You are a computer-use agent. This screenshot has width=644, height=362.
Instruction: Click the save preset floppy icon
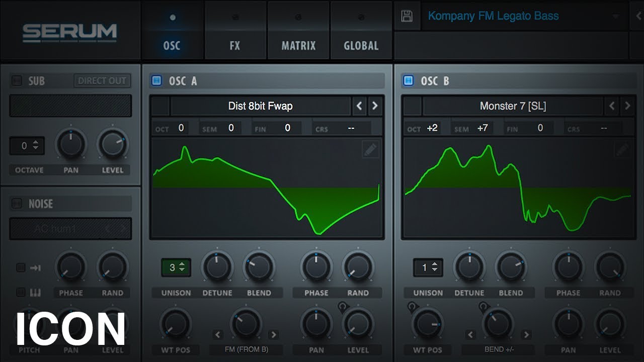tap(407, 16)
